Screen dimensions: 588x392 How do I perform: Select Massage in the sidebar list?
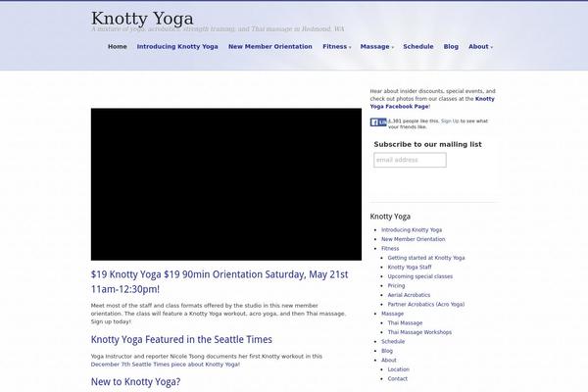coord(392,314)
